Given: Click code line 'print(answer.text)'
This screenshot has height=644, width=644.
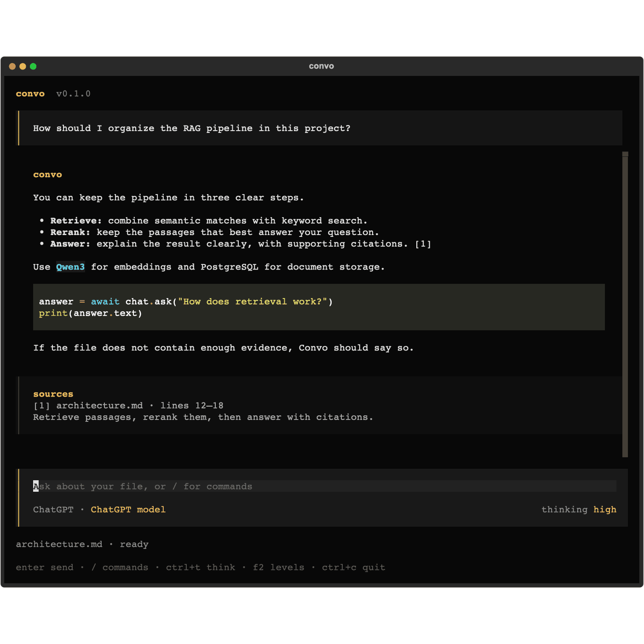Looking at the screenshot, I should [x=91, y=313].
